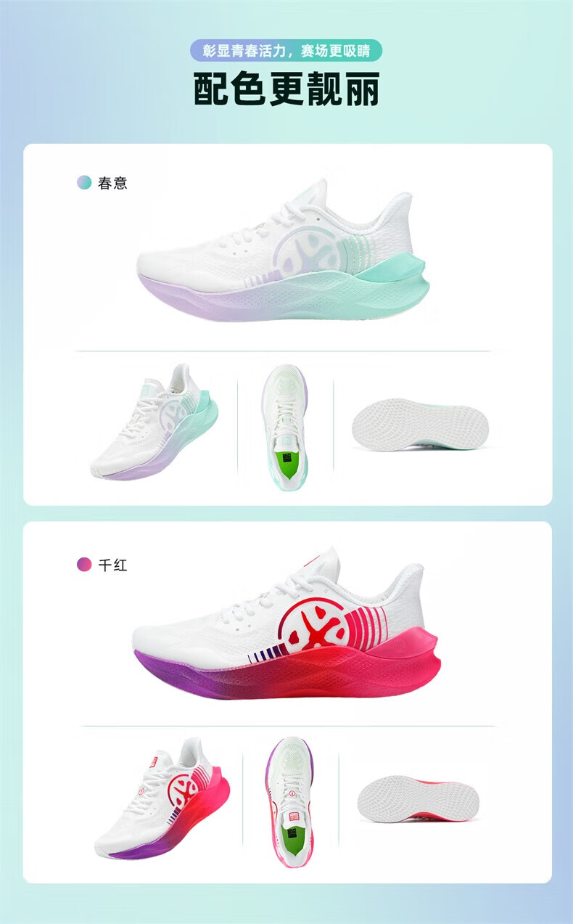573x924 pixels.
Task: Open the 春意 outsole shoe thumbnail
Action: (x=420, y=424)
